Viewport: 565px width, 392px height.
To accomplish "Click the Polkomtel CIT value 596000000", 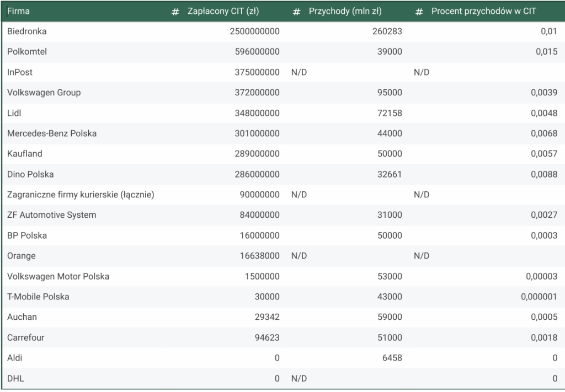I will [x=254, y=52].
